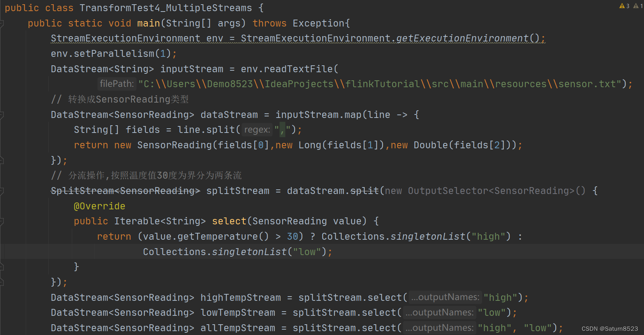Fold the OutputSelector anonymous class via gutter marker

(2, 191)
